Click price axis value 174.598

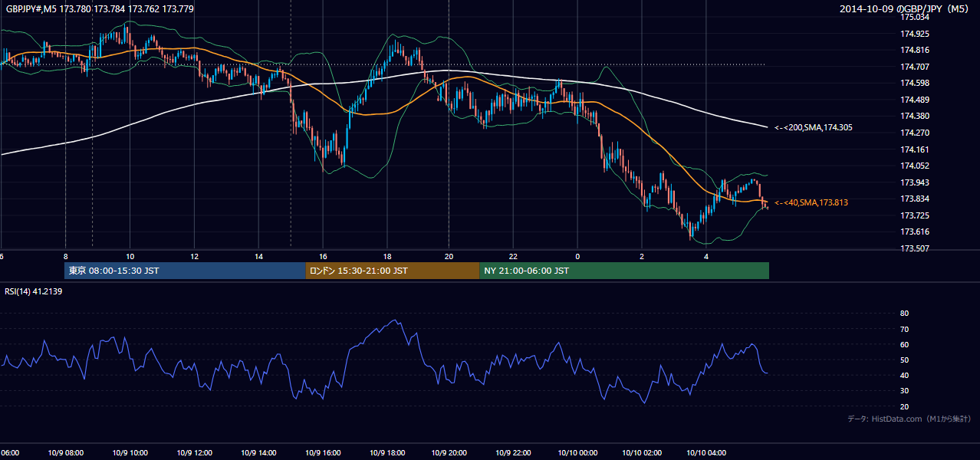pos(914,83)
